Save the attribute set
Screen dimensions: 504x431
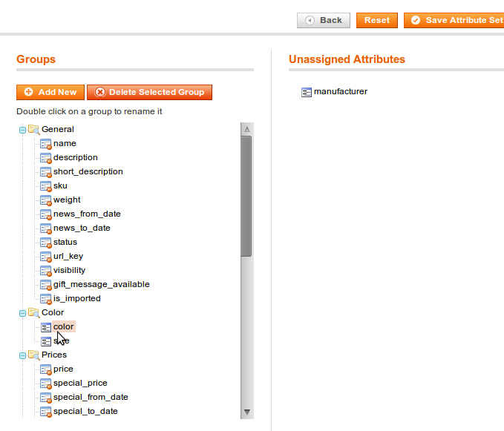[x=456, y=20]
